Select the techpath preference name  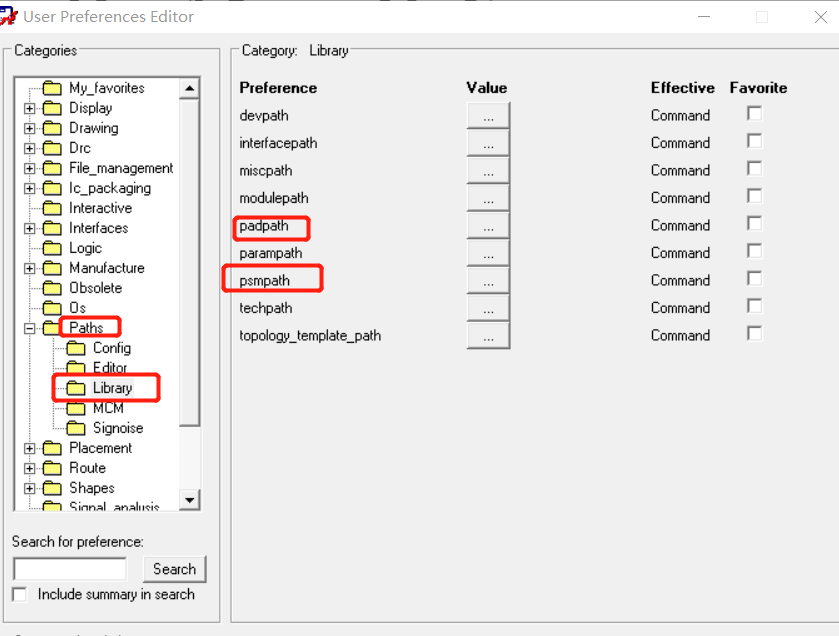click(x=265, y=308)
